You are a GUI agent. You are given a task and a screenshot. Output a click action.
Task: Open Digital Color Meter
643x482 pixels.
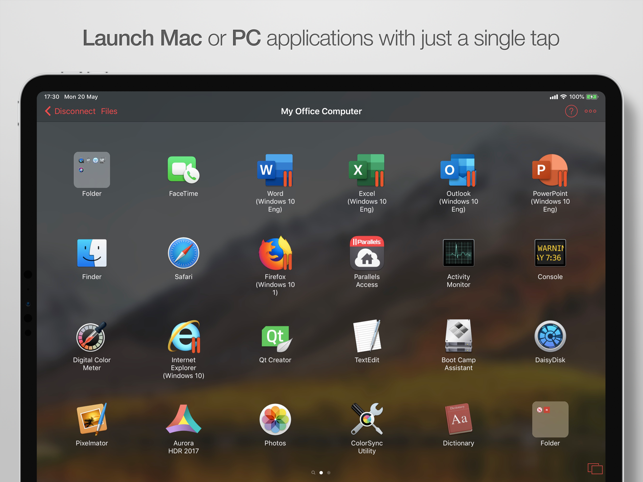point(91,336)
